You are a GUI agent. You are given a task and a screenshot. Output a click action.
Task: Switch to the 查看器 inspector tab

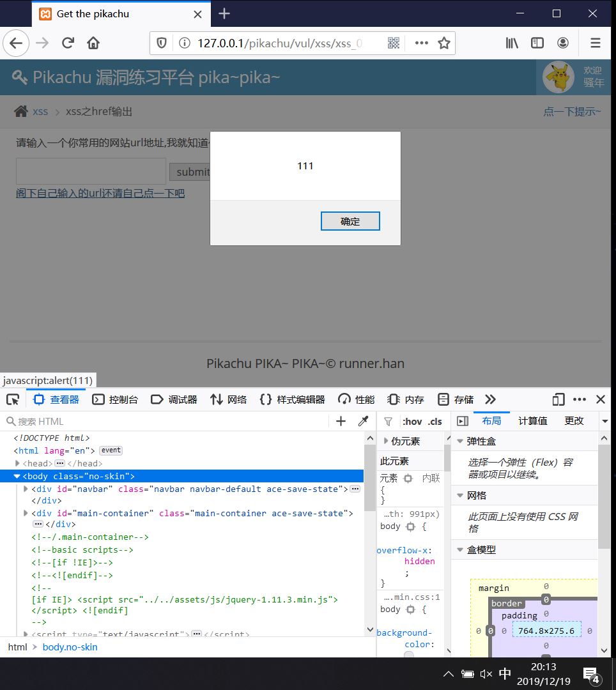click(x=56, y=399)
